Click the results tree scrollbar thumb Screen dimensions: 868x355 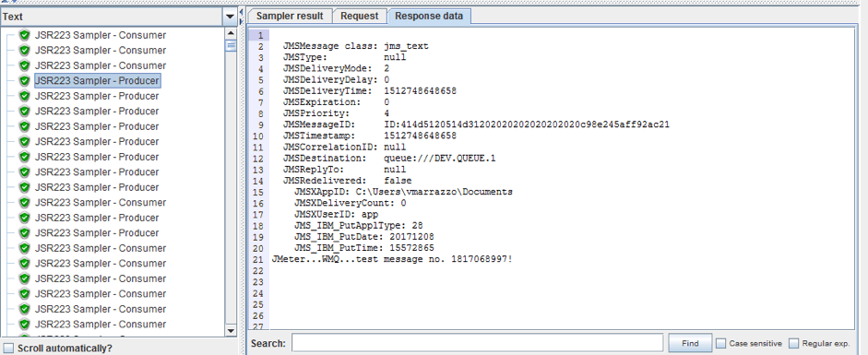[x=232, y=45]
